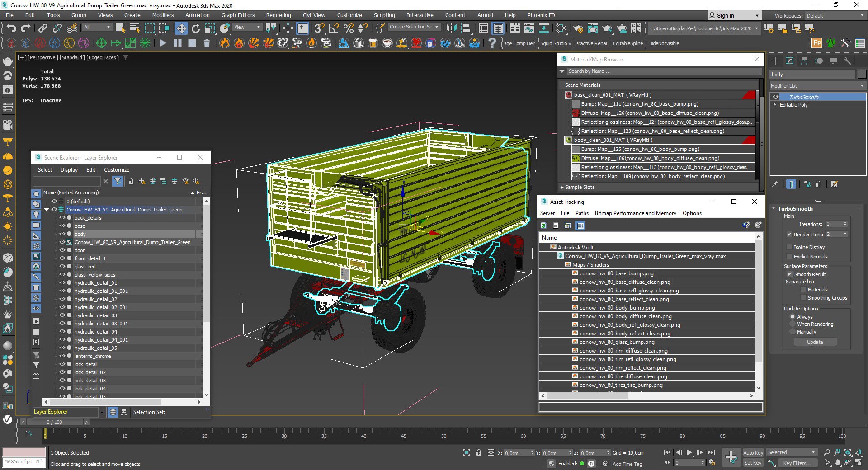Open Paths menu in Asset Tracking
Screen dimensions: 868x470
coord(582,213)
